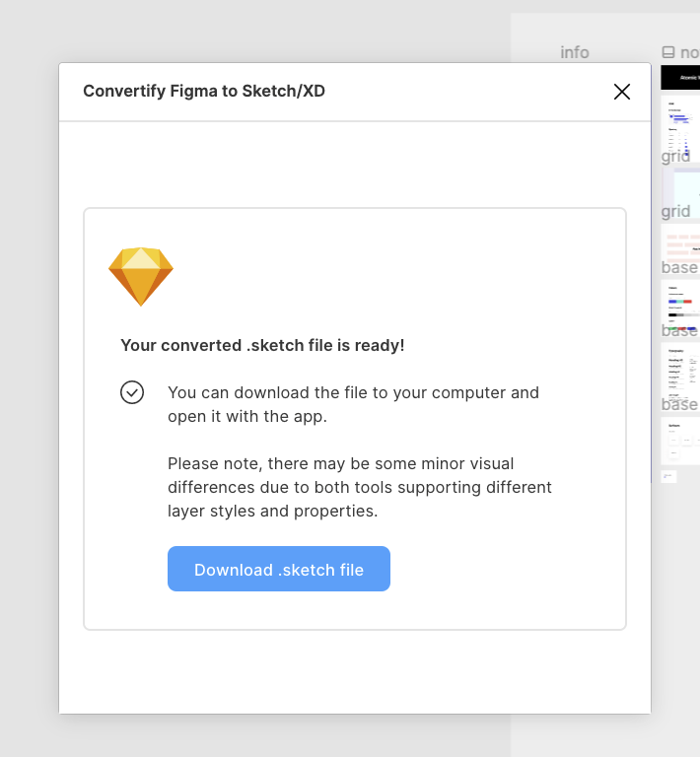Select the thumbnail with pink blocks
The width and height of the screenshot is (700, 757).
tap(680, 246)
